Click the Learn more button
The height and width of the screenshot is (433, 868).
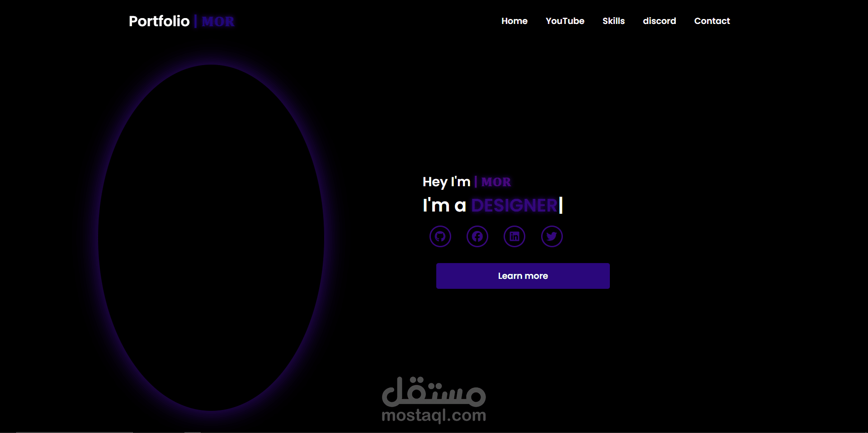[x=523, y=276]
